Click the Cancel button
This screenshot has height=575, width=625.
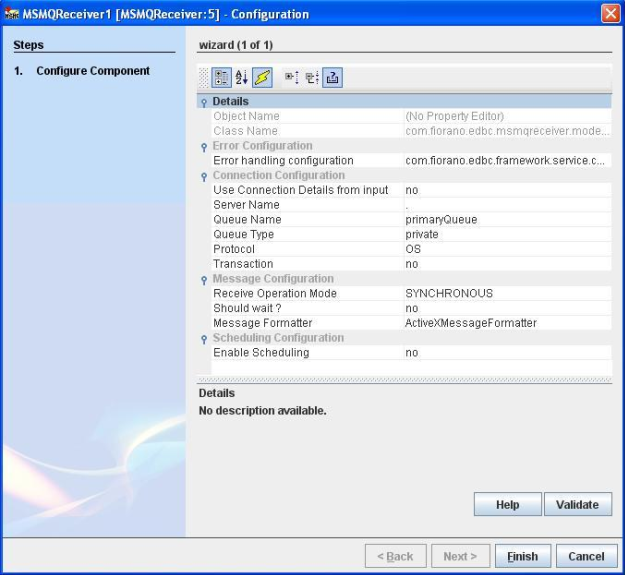pos(586,556)
